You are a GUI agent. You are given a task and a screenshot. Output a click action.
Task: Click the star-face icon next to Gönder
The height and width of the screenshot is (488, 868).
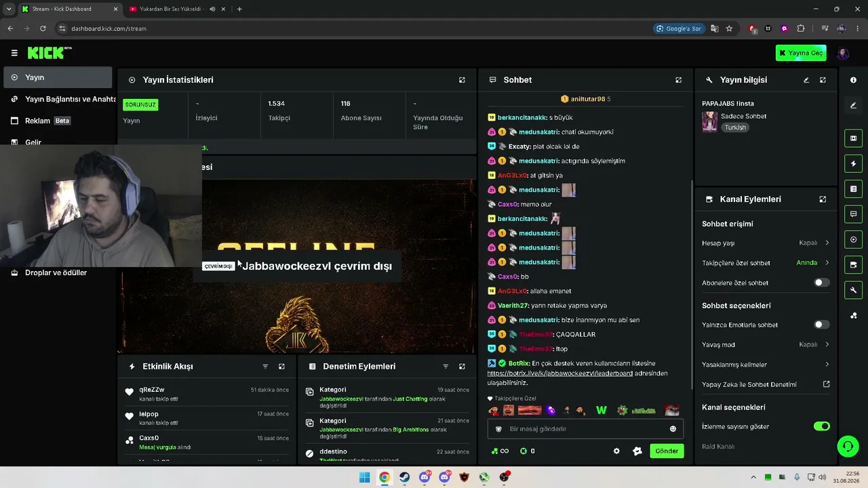click(x=637, y=451)
